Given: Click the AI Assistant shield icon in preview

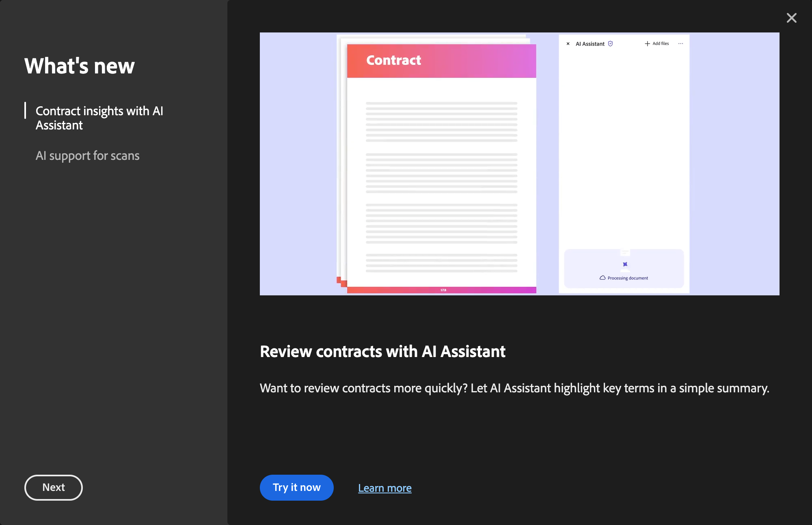Looking at the screenshot, I should pos(610,44).
